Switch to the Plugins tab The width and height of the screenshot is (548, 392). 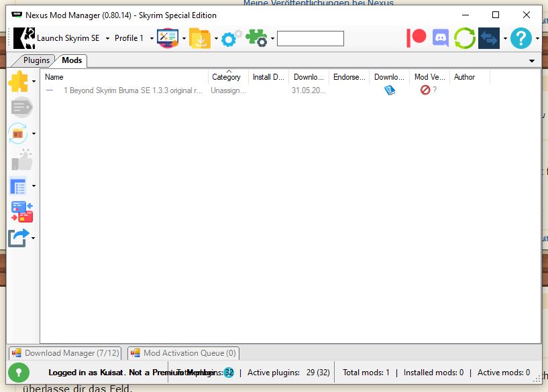[36, 60]
